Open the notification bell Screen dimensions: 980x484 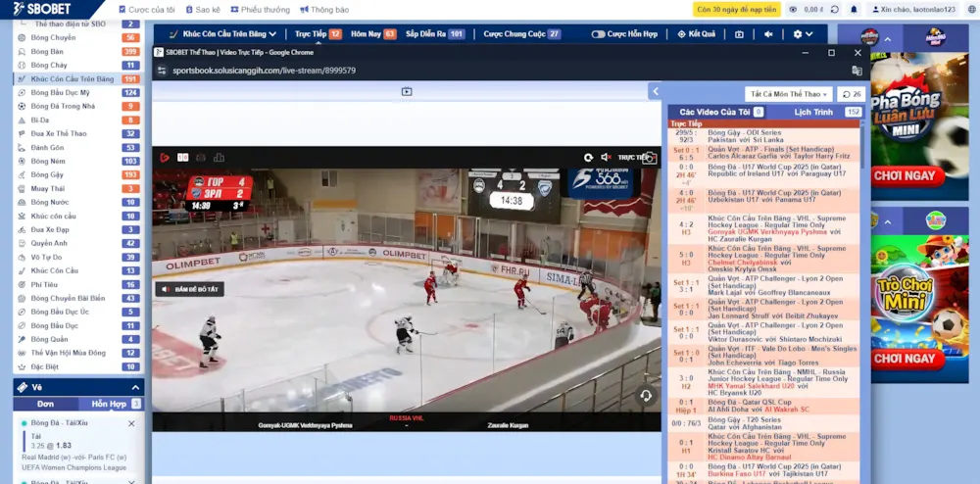click(x=854, y=10)
